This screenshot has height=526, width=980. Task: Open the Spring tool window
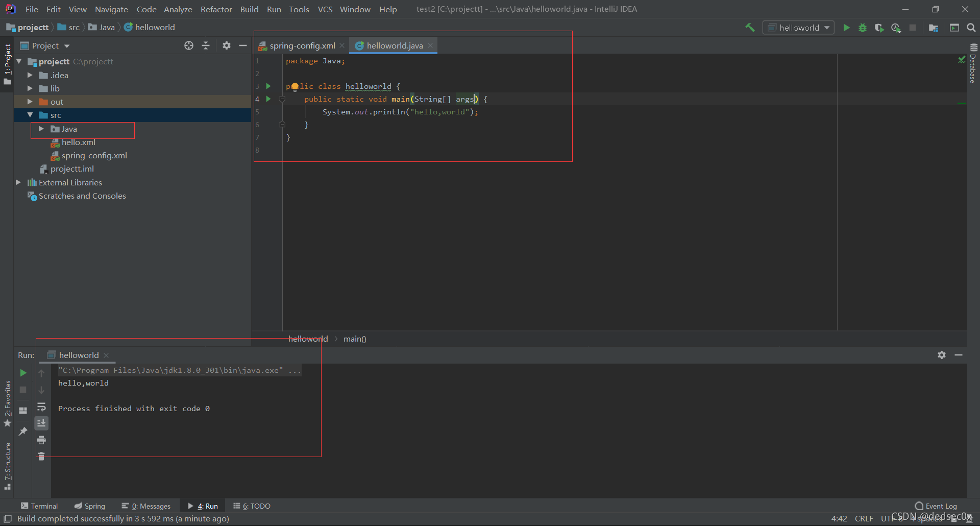[89, 506]
